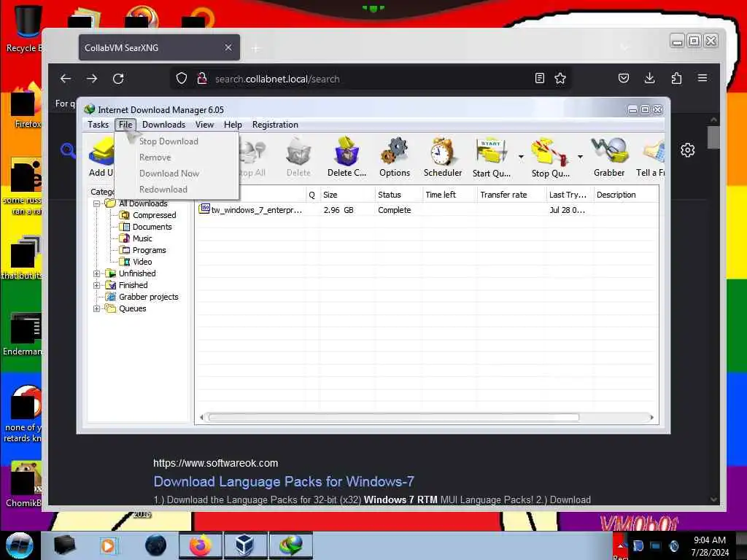Go forward in Firefox browser
The image size is (747, 560).
pos(92,79)
